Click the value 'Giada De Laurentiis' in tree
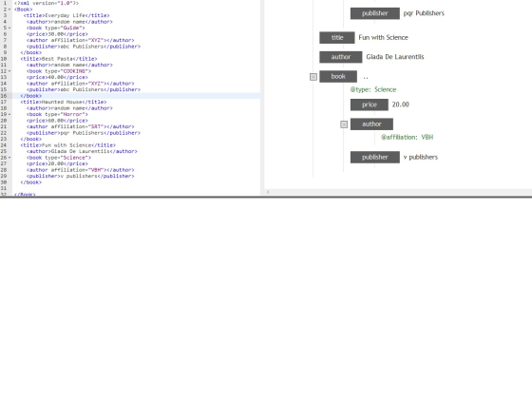Screen dimensions: 532x419 tap(395, 57)
